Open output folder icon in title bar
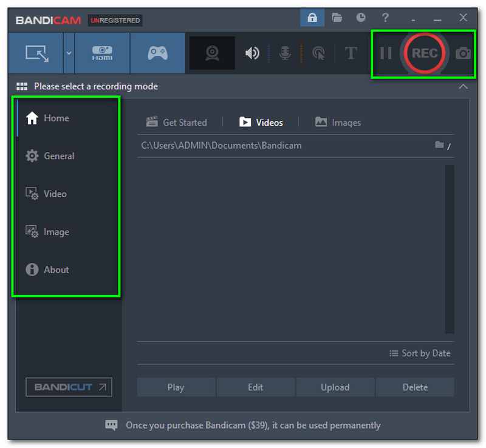 (x=337, y=18)
